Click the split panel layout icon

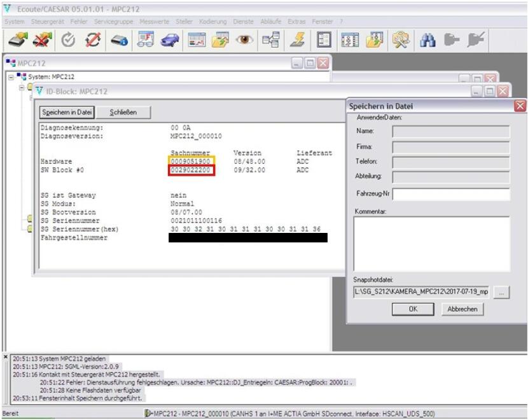tap(324, 40)
